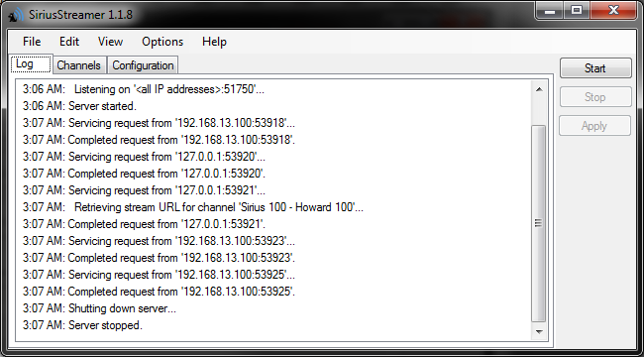
Task: Select "Completed request from '192.168.13.100:53923'" line
Action: click(x=159, y=258)
